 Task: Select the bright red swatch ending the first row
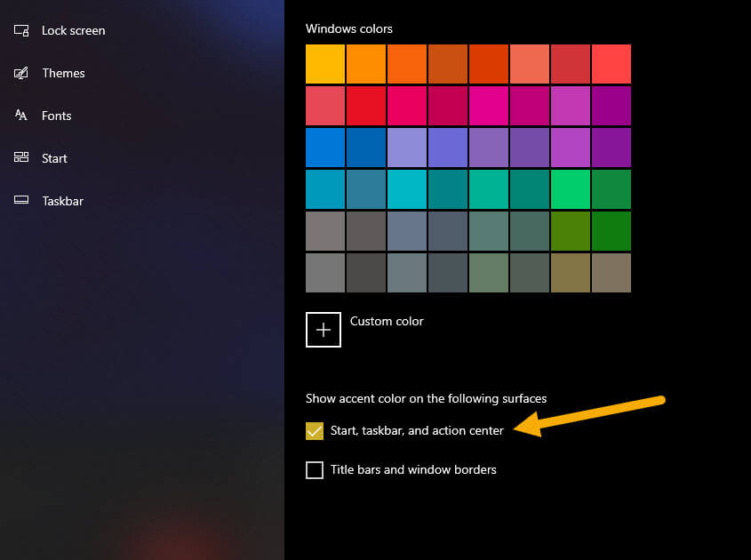pos(611,64)
